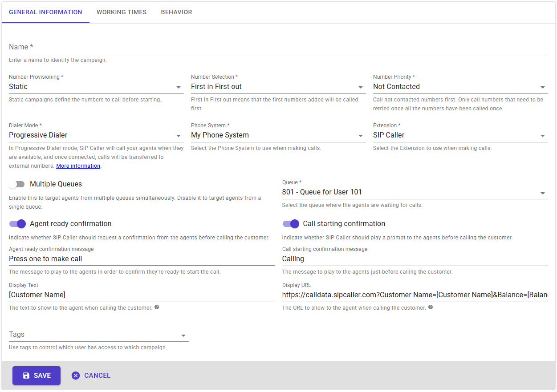Click the X circle icon on Cancel
Viewport: 557px width, 392px height.
pyautogui.click(x=76, y=376)
